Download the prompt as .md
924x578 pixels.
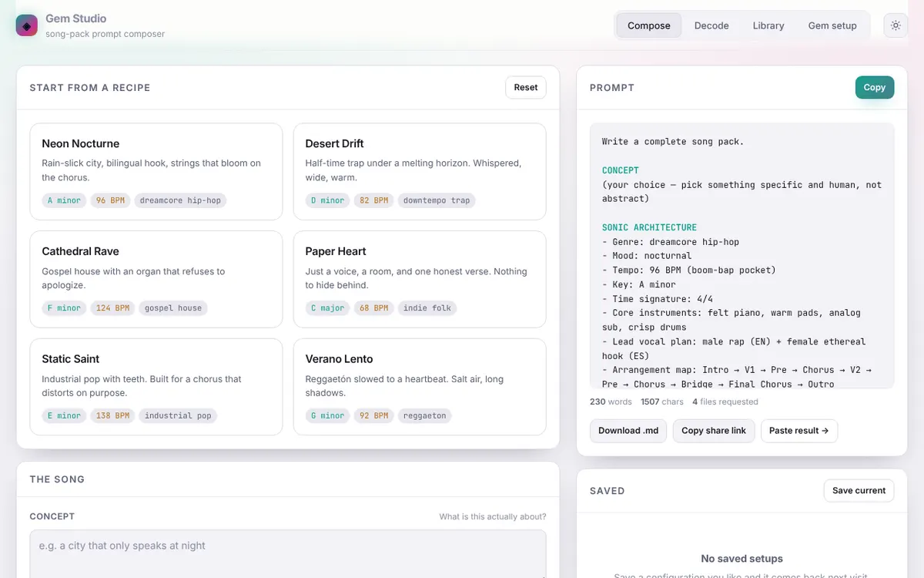628,431
